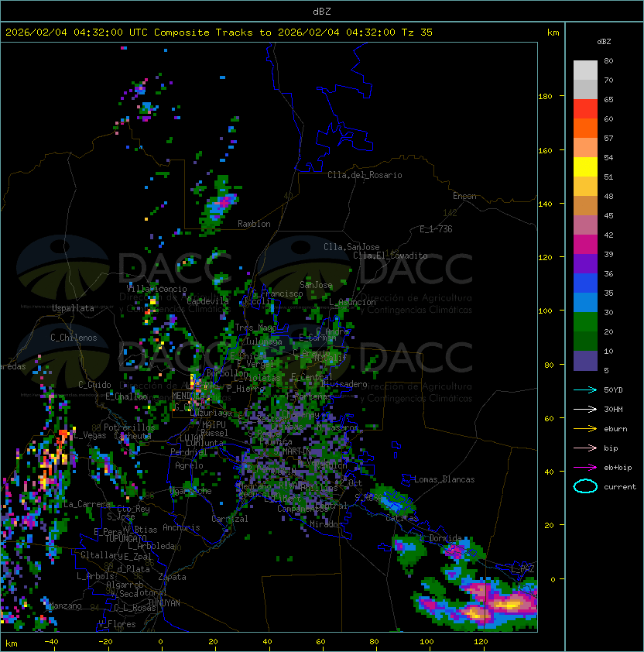Click the La_Carrera place label
644x652 pixels.
87,504
